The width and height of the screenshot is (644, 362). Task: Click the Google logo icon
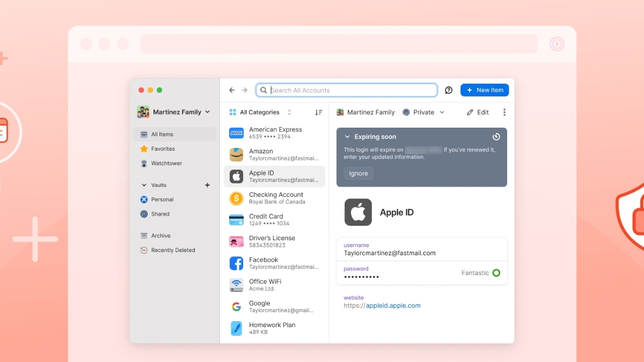pyautogui.click(x=236, y=307)
